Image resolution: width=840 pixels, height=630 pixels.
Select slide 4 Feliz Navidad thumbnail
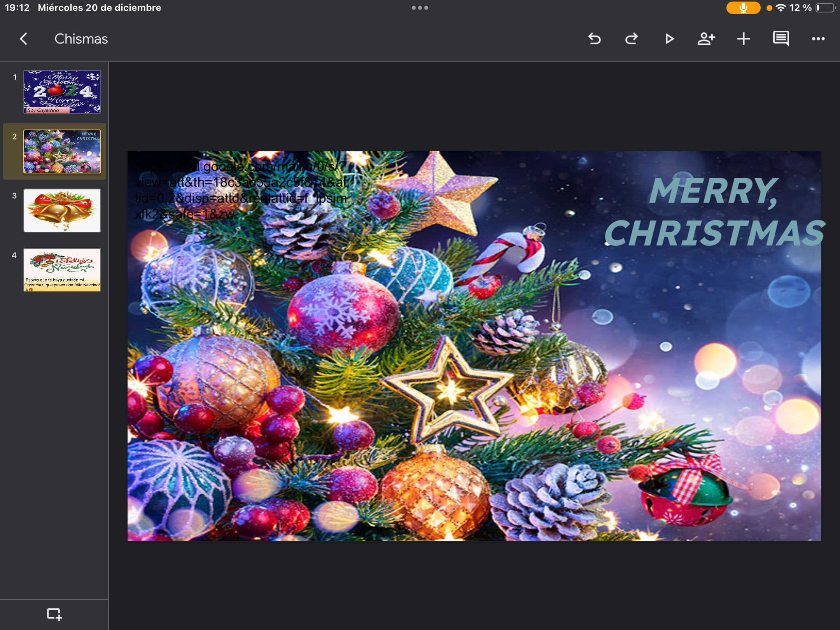pyautogui.click(x=62, y=270)
